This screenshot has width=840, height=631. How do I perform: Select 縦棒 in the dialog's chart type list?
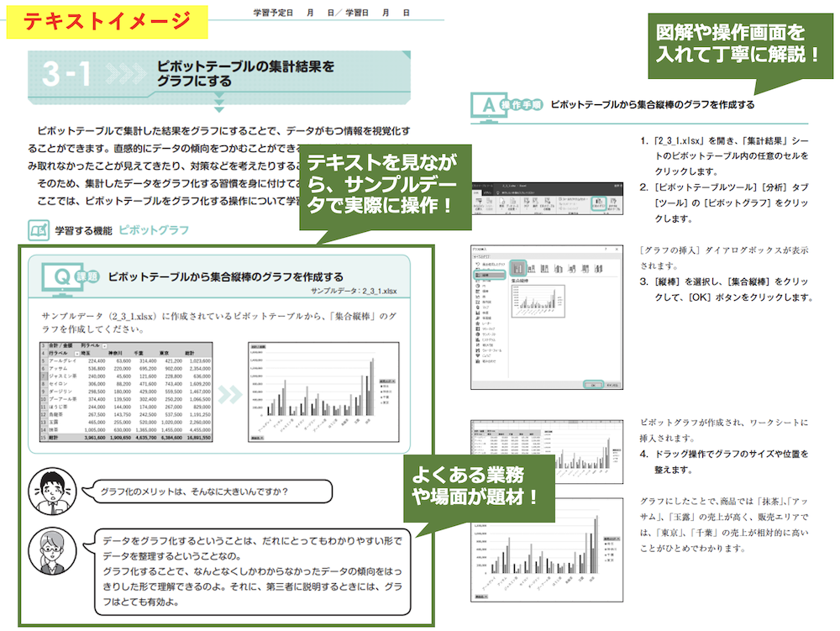tap(490, 276)
